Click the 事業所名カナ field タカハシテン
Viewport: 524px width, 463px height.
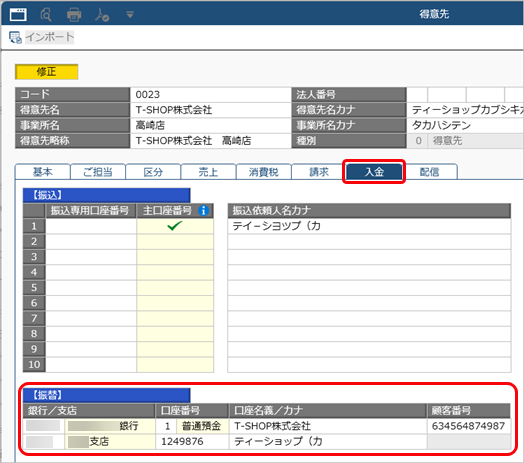click(x=465, y=125)
